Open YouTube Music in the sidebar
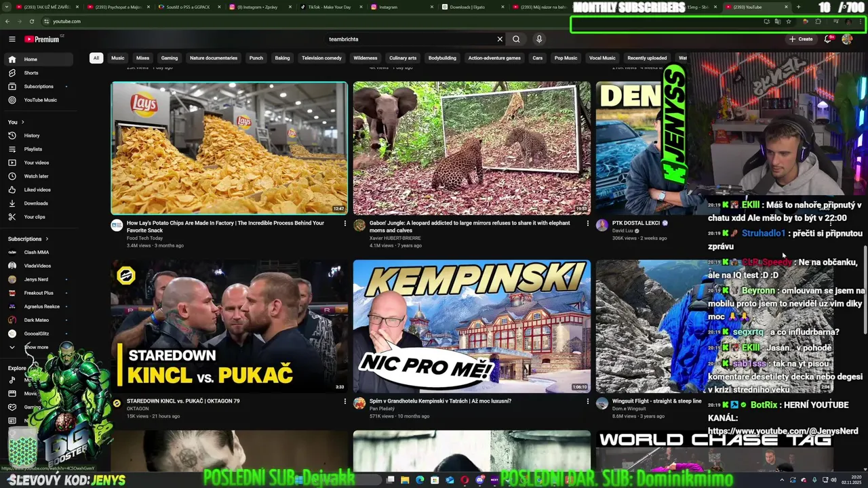868x488 pixels. (x=39, y=100)
